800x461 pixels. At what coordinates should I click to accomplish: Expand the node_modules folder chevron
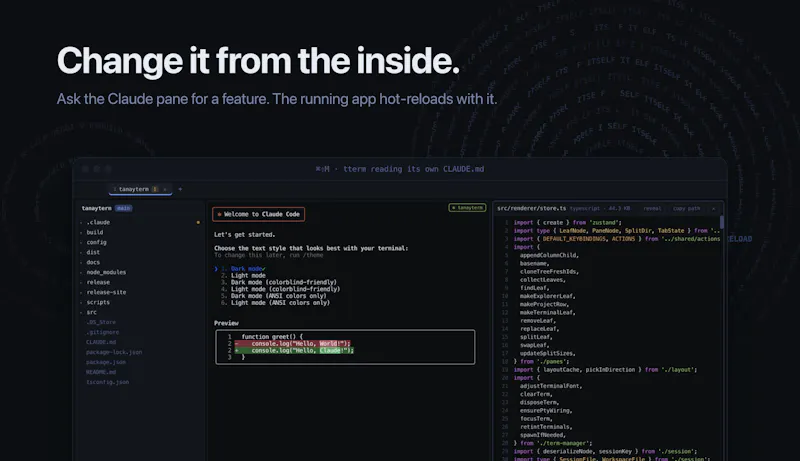(x=81, y=272)
